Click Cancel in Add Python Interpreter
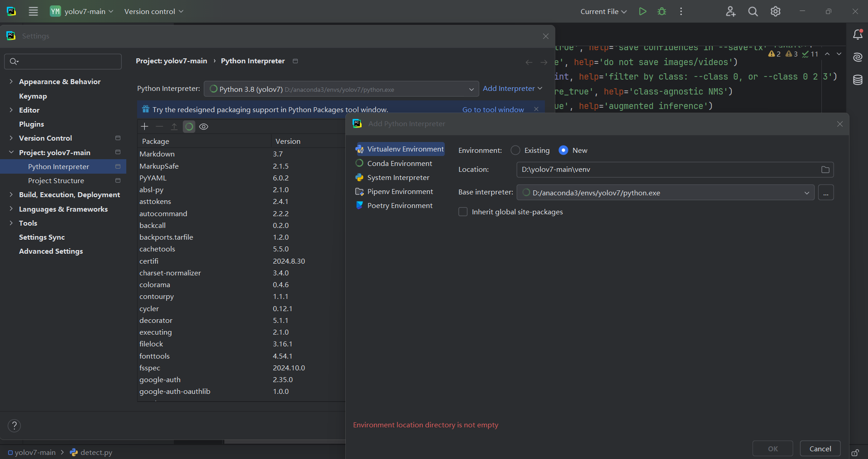Viewport: 868px width, 459px height. tap(820, 449)
